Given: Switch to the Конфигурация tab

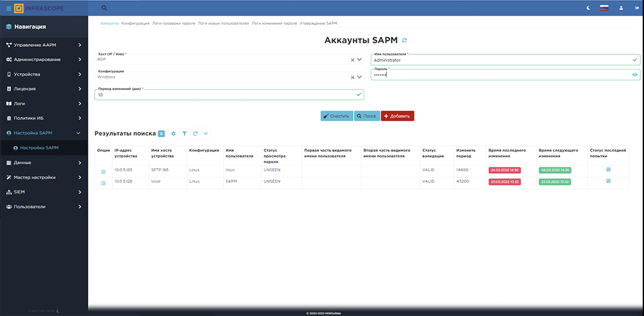Looking at the screenshot, I should click(x=135, y=23).
